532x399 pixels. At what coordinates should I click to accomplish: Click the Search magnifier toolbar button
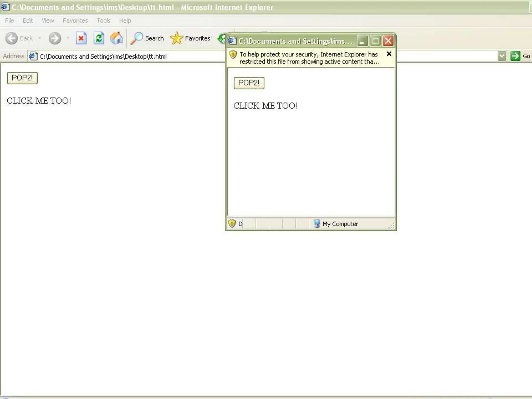[x=147, y=38]
